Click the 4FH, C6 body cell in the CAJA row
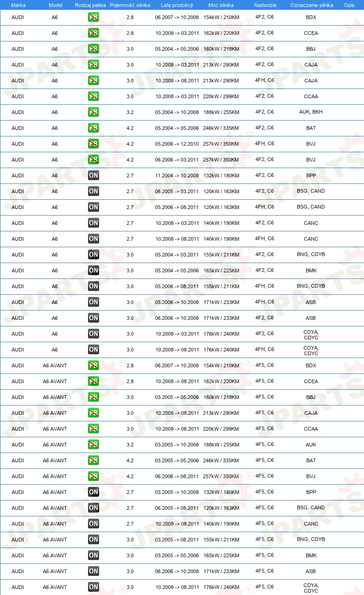The image size is (364, 595). [264, 81]
